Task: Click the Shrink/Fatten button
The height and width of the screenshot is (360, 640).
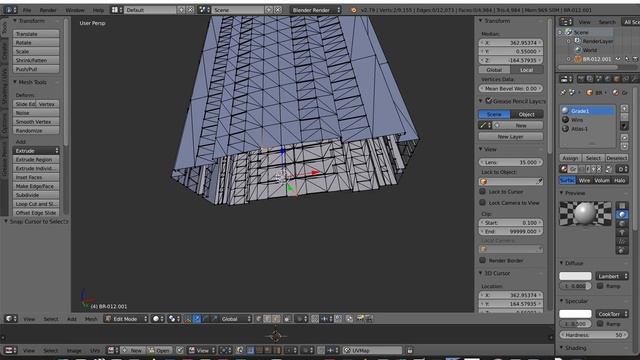Action: pos(36,60)
